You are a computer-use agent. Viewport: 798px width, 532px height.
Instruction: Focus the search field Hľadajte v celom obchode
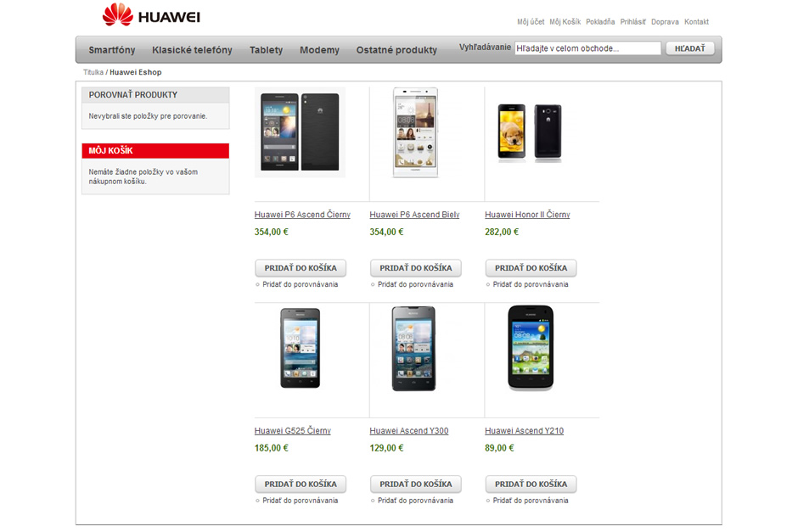pos(587,48)
